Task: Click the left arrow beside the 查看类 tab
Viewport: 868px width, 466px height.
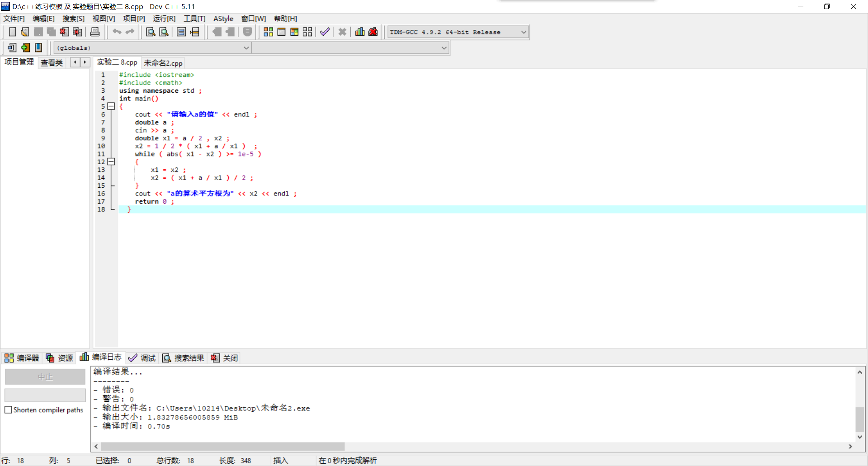Action: pos(75,62)
